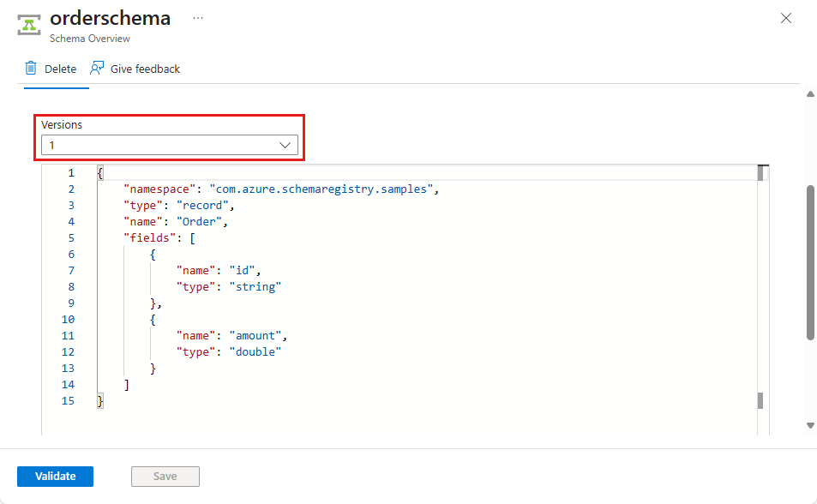Open the ellipsis menu beside orderschema

click(x=198, y=18)
